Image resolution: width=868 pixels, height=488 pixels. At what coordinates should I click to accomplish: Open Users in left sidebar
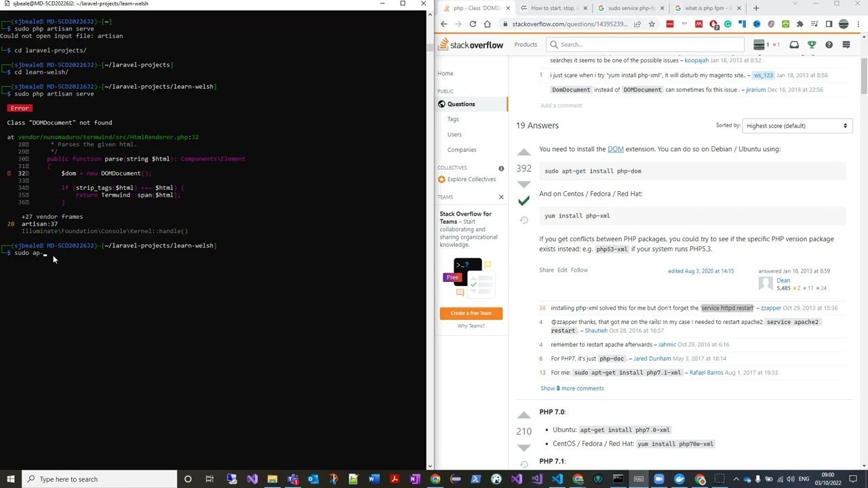click(454, 134)
